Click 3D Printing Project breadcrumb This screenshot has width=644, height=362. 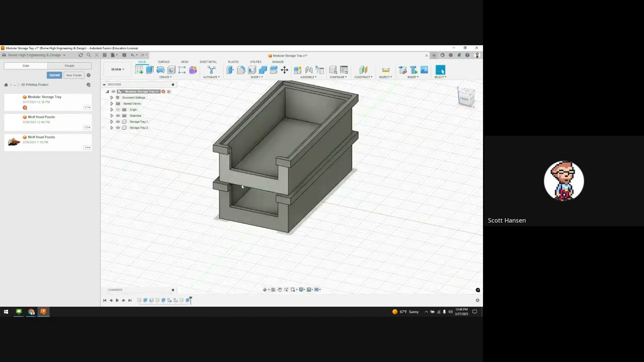tap(35, 85)
